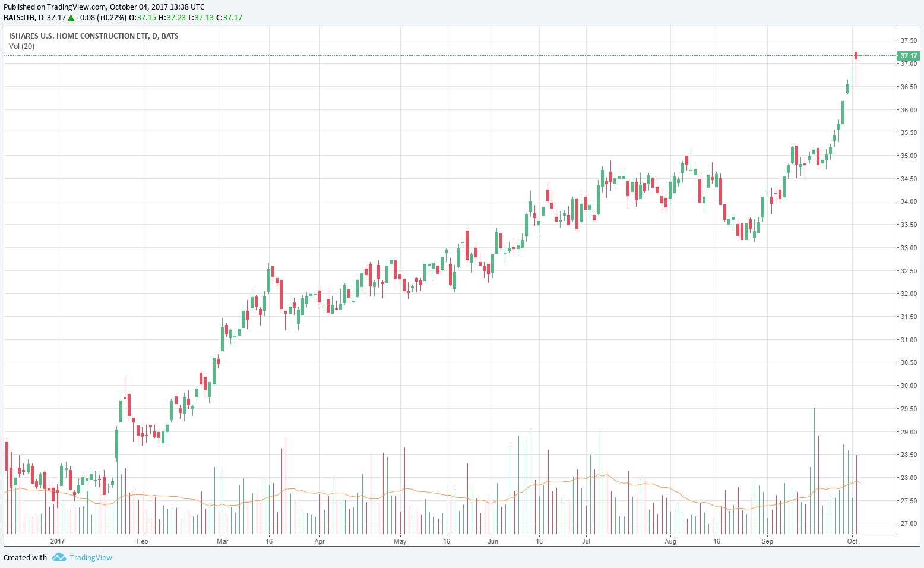Click the Feb label on date axis
Viewport: 924px width, 568px height.
[142, 541]
